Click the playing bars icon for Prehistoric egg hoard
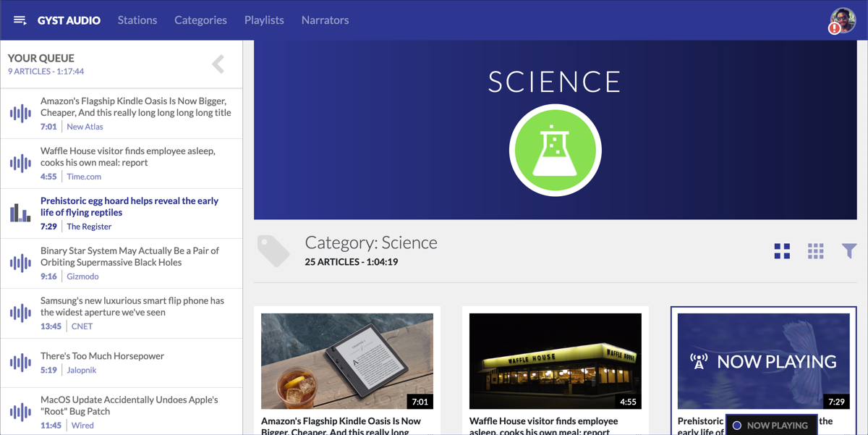This screenshot has width=868, height=435. click(x=20, y=213)
